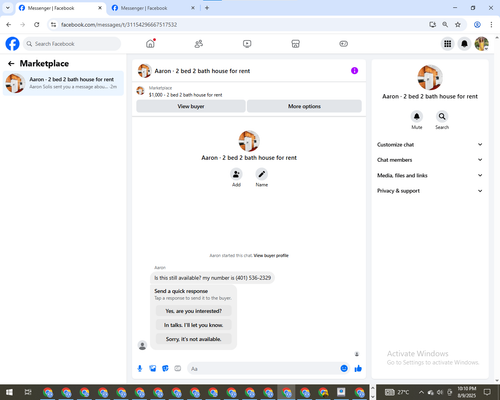Expand the Privacy & support section

(x=430, y=191)
